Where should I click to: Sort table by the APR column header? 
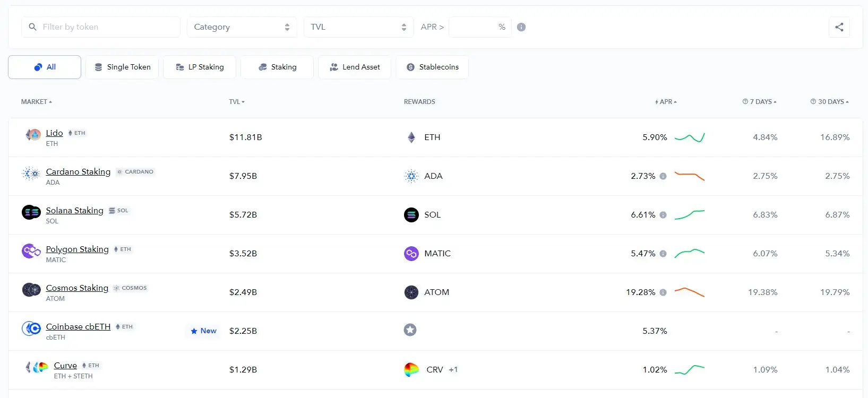point(666,102)
